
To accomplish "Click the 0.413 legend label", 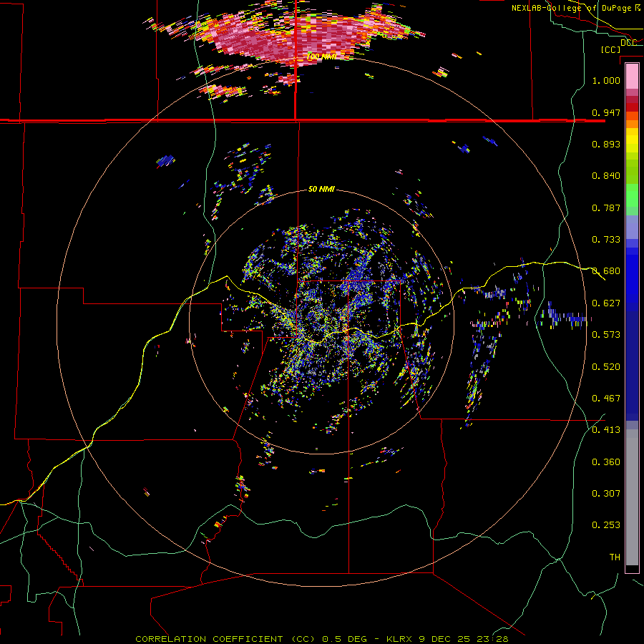I will pos(606,430).
